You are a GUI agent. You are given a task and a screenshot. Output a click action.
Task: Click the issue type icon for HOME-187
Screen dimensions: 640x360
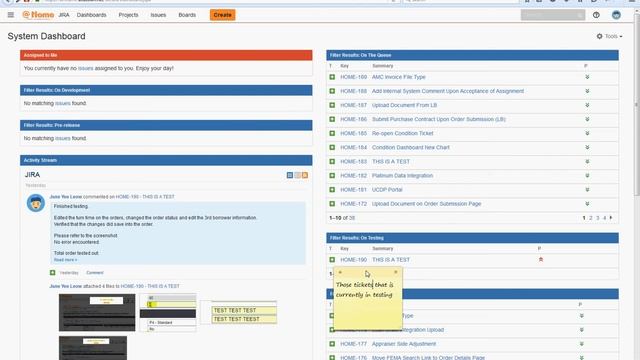pyautogui.click(x=332, y=105)
